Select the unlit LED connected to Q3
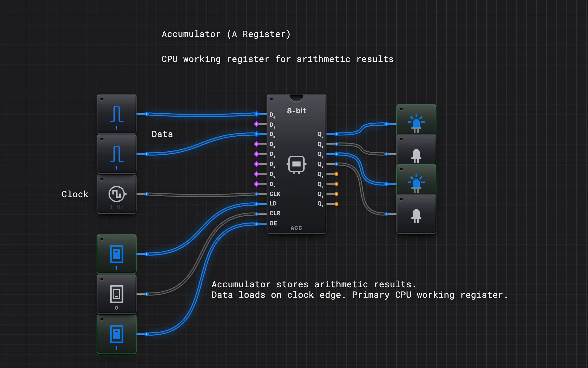Viewport: 588px width, 368px height. tap(416, 214)
